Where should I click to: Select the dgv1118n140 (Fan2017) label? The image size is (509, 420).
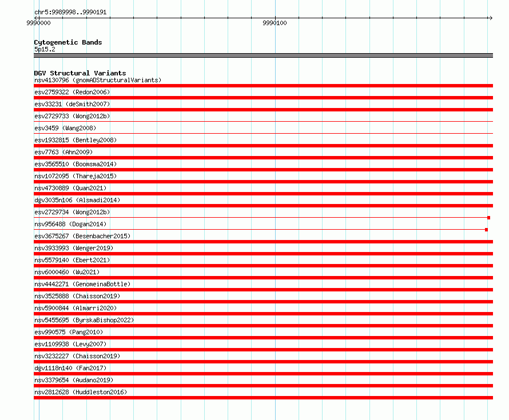click(70, 368)
